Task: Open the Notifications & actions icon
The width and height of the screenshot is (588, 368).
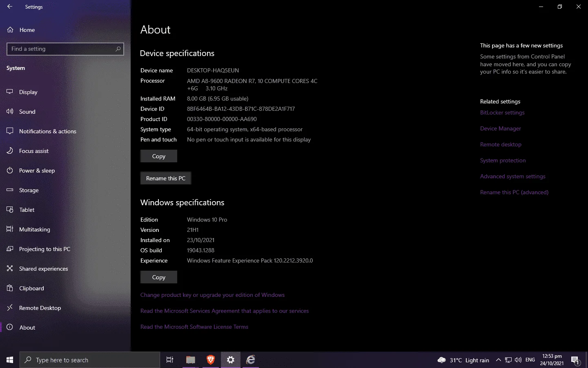Action: click(x=10, y=131)
